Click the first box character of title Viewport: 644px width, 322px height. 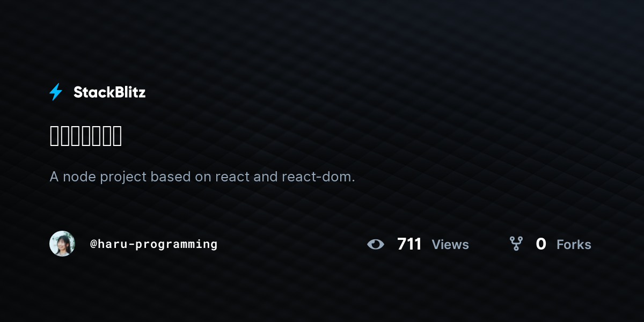pos(55,136)
